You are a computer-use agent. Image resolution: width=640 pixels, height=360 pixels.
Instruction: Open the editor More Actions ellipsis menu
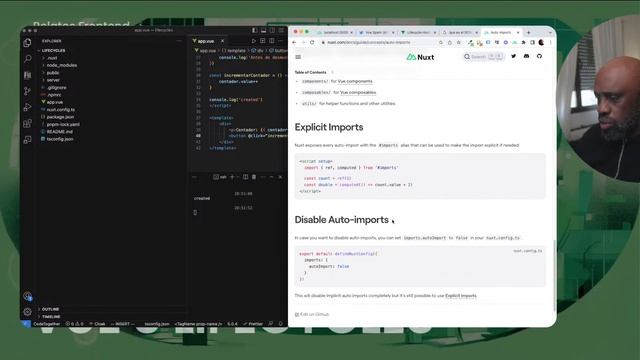coord(280,41)
